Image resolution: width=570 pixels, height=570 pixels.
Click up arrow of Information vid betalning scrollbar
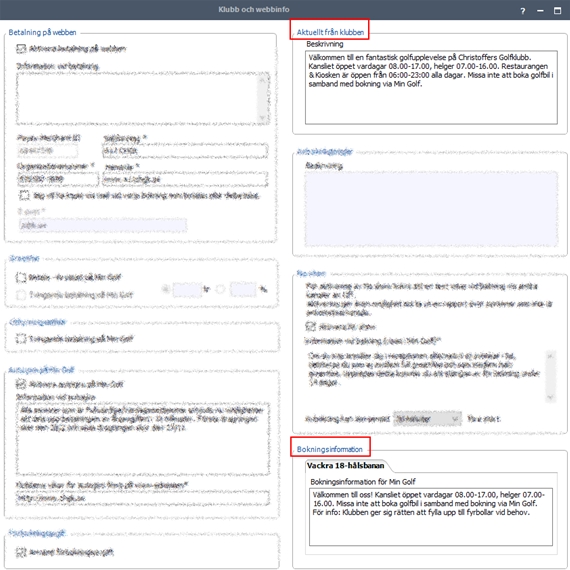point(262,79)
